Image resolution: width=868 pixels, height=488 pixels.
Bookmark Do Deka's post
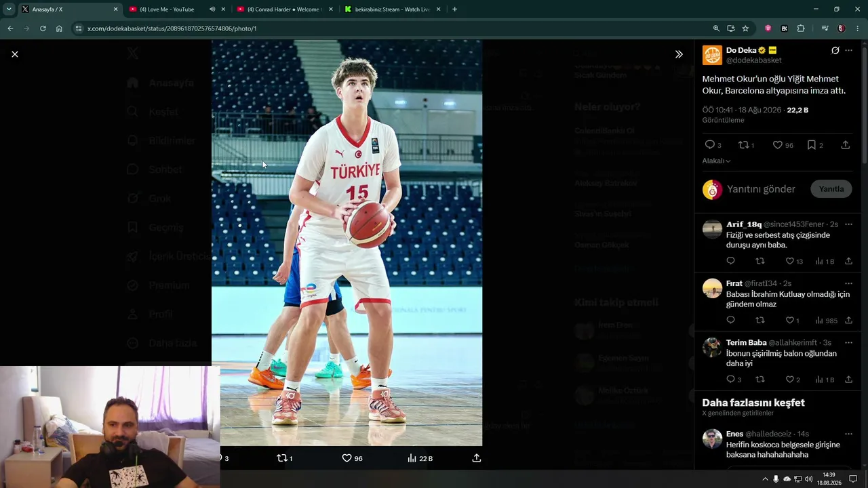point(812,145)
